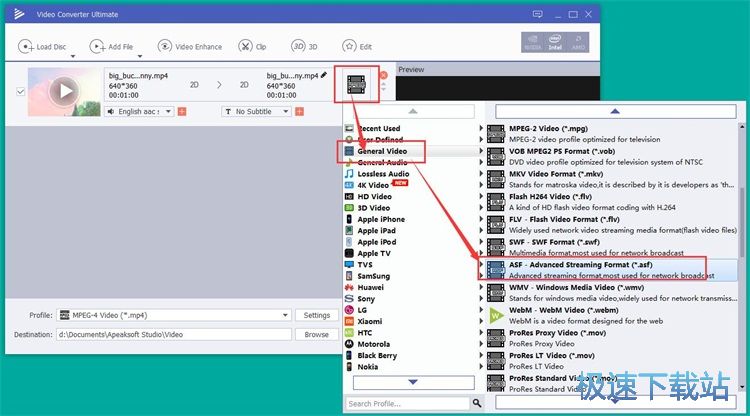Toggle checkbox for big_buck_bunny file
This screenshot has width=750, height=416.
pos(21,91)
